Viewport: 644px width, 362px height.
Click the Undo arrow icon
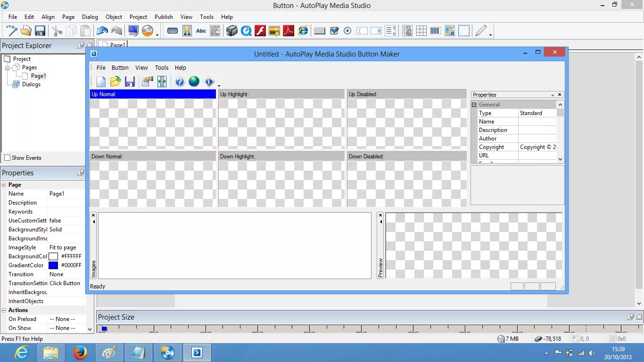pyautogui.click(x=102, y=31)
